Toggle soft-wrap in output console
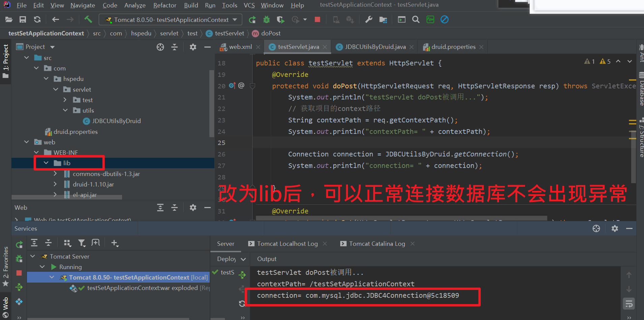The width and height of the screenshot is (644, 320). pos(629,304)
